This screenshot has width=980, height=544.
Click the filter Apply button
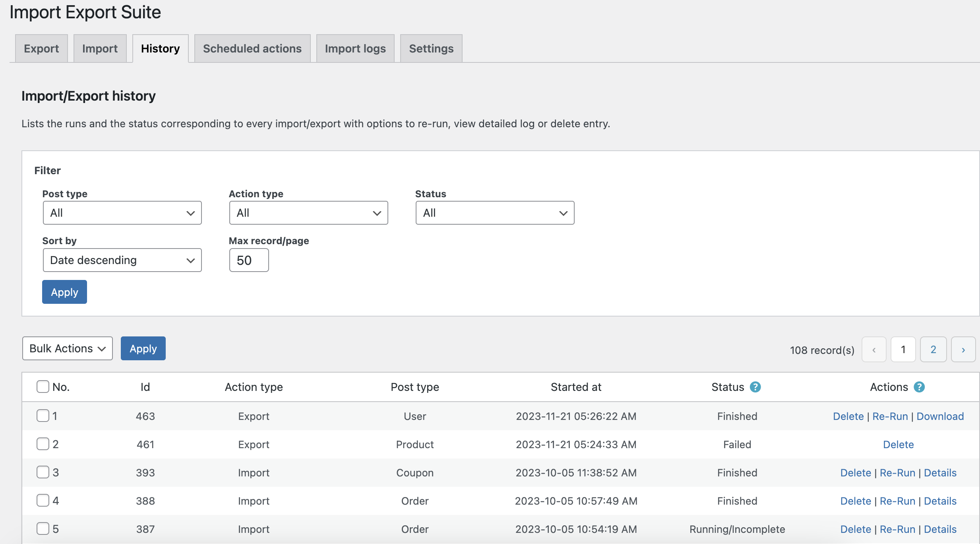(x=64, y=291)
